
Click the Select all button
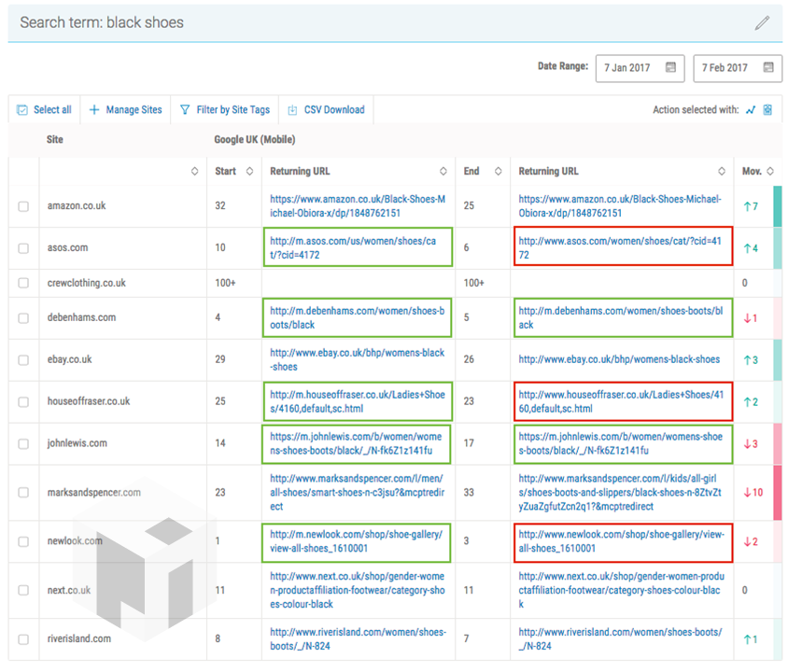[x=44, y=110]
